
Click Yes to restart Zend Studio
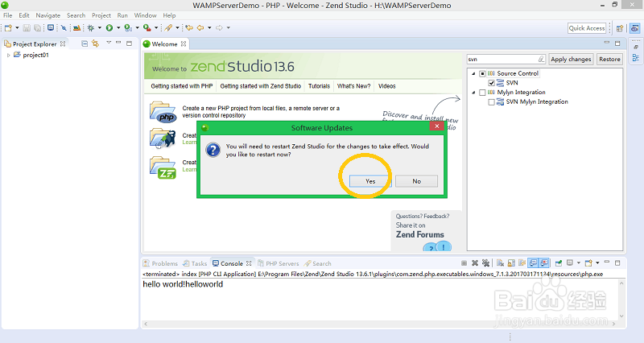[x=370, y=181]
